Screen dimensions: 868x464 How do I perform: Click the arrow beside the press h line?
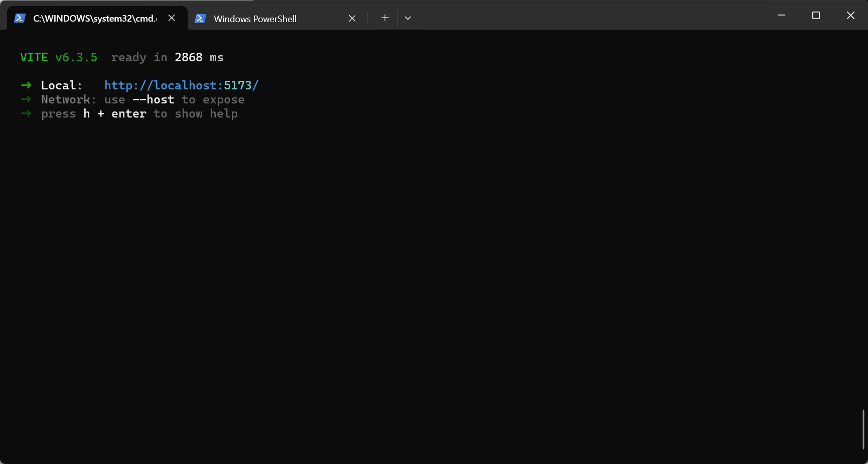26,113
